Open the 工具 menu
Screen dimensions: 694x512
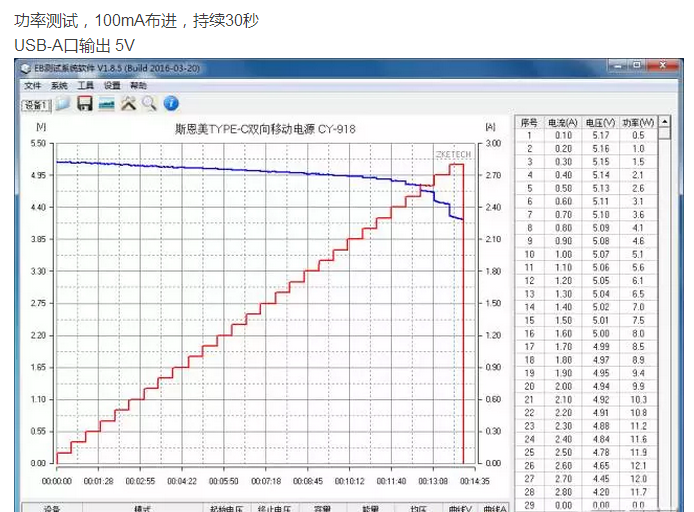(x=86, y=86)
